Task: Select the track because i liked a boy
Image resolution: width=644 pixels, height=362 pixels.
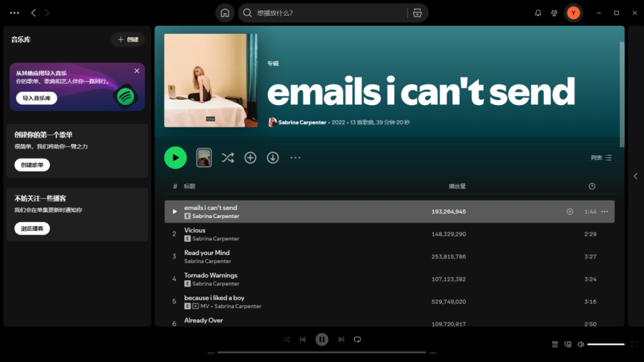Action: pos(389,302)
